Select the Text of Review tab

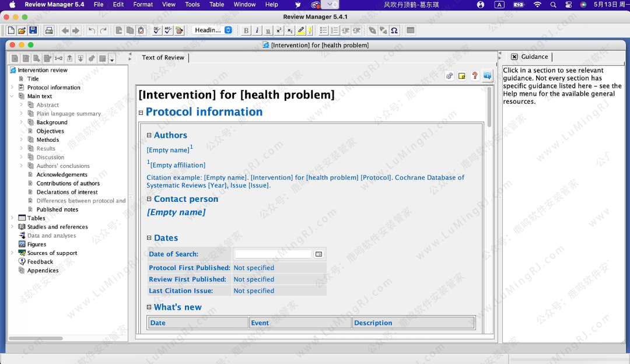click(163, 58)
